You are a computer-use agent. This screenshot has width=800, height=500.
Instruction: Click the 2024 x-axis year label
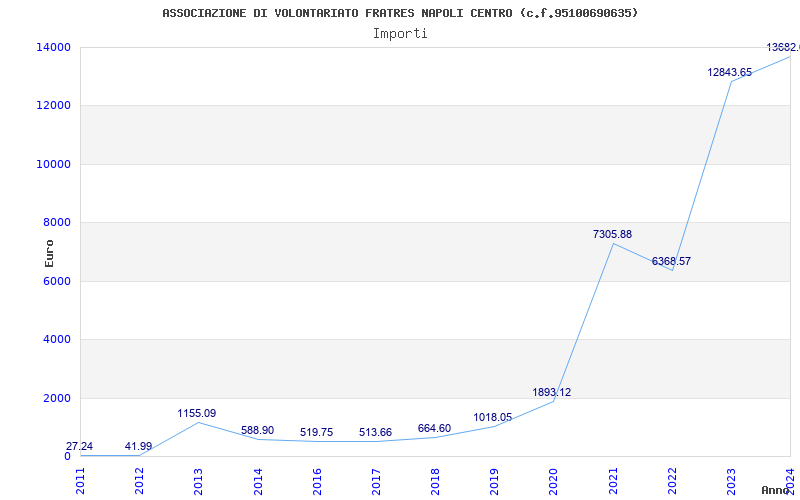click(x=790, y=481)
